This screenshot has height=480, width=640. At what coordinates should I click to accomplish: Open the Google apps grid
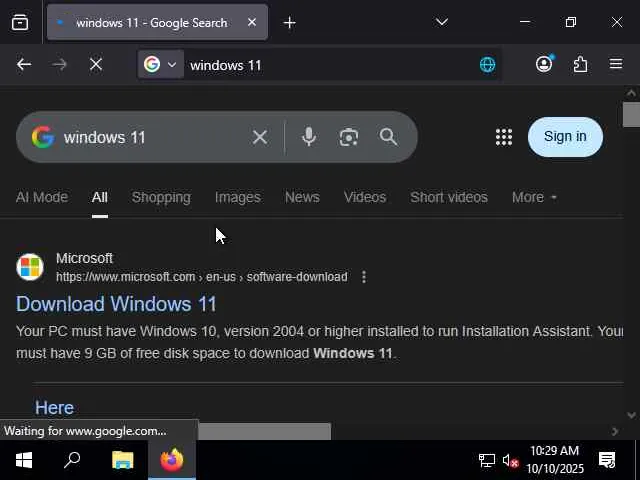504,137
